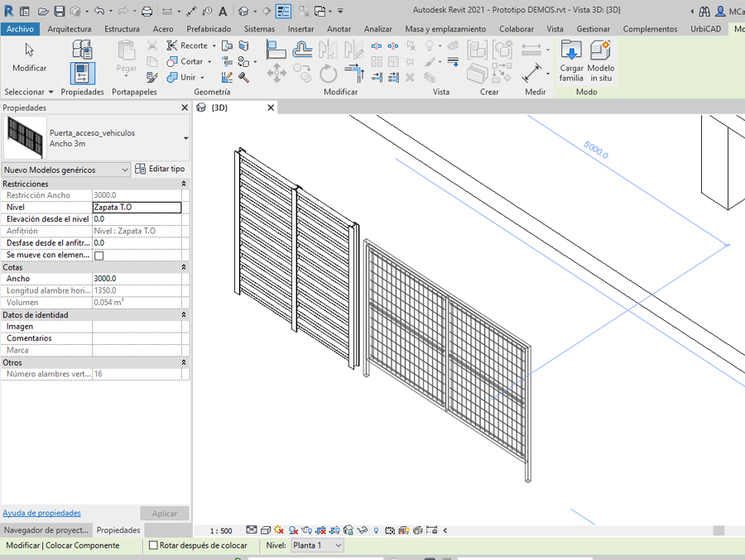Check the Se mueve con elementos box
The height and width of the screenshot is (560, 745).
click(x=99, y=256)
